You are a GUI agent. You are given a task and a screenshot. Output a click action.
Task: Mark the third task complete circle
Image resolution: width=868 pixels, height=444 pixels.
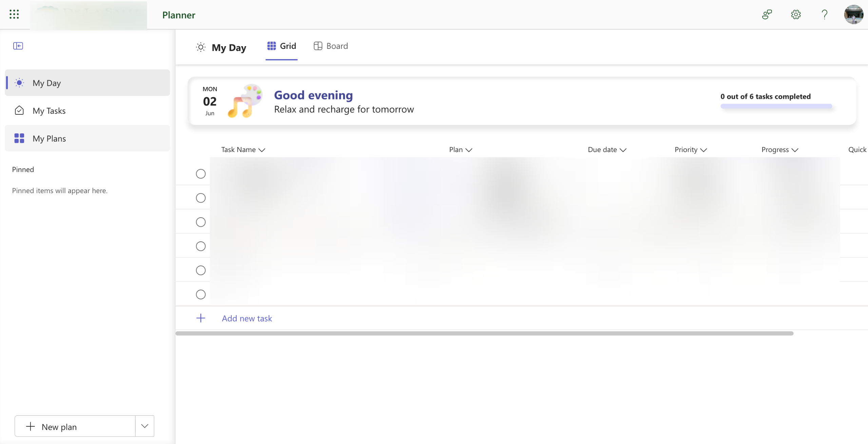200,222
